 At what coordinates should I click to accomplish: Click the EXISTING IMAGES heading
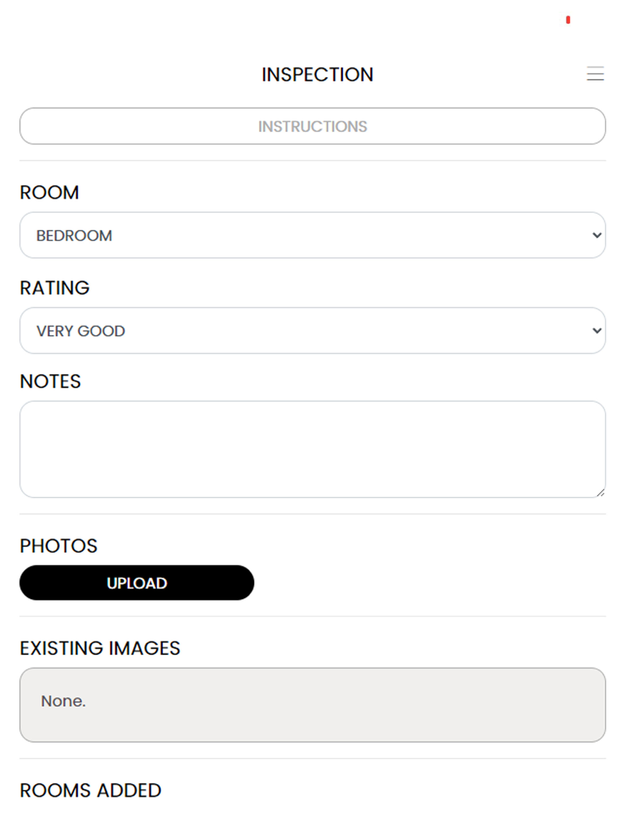tap(100, 648)
